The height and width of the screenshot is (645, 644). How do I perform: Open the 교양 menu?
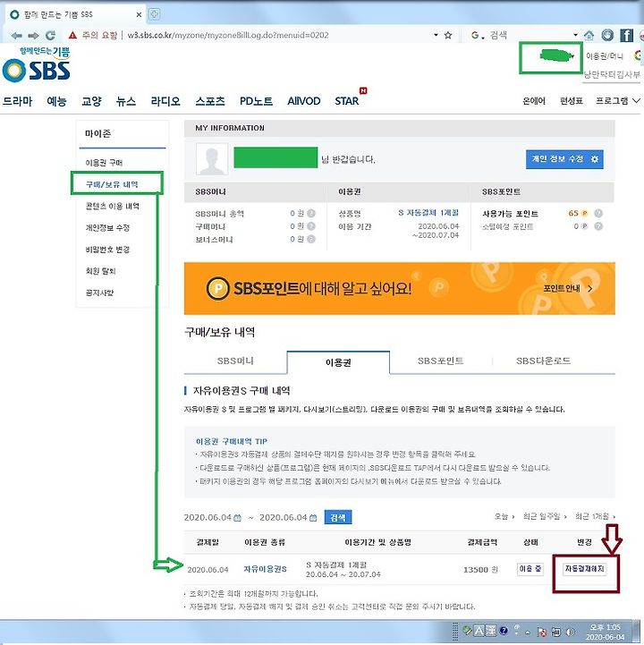pyautogui.click(x=91, y=101)
